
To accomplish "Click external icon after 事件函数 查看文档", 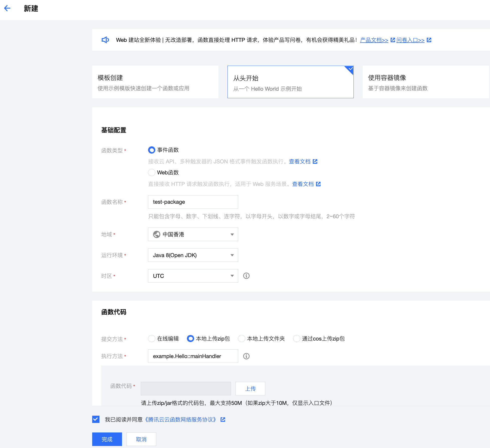I will tap(315, 162).
